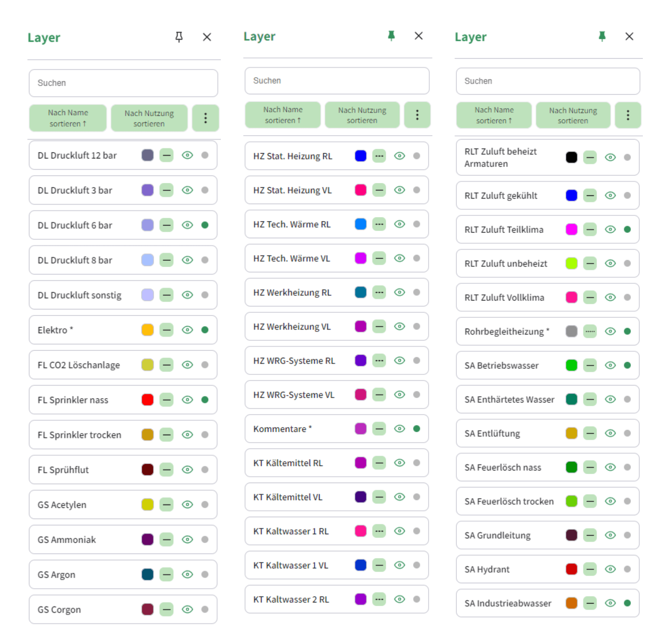
Task: Toggle visibility of RLT Zuluft gekühlt
Action: [x=610, y=195]
